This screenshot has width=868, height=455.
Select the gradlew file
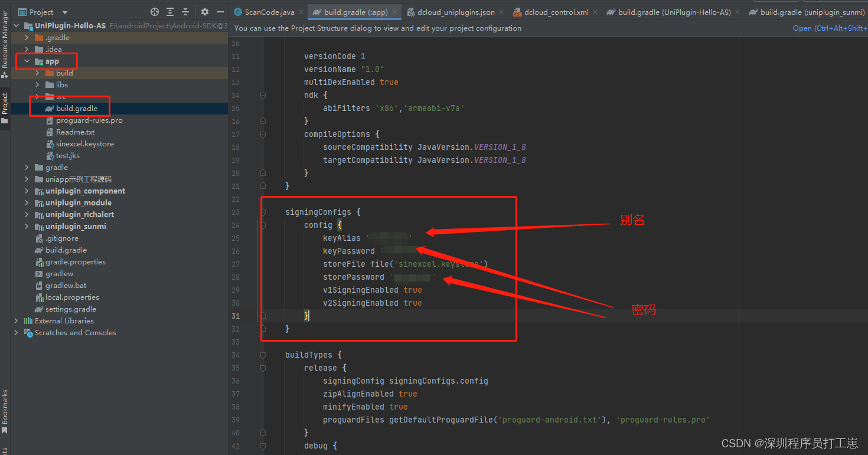60,274
